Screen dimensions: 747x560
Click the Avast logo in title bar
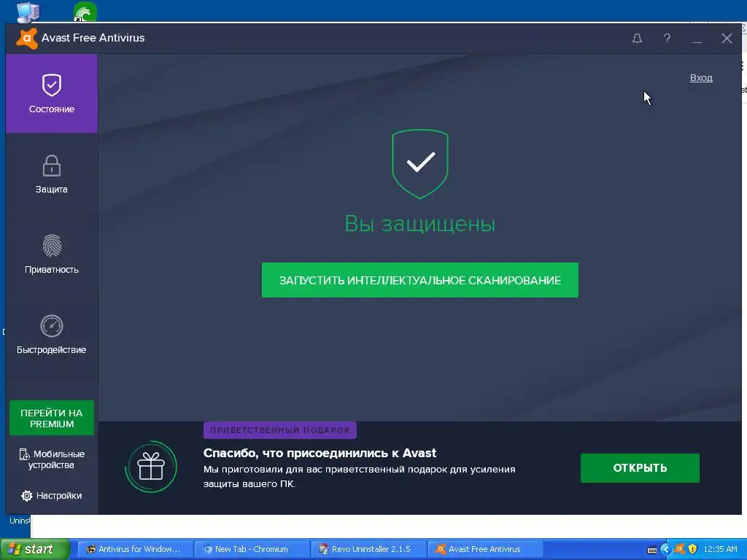(27, 38)
